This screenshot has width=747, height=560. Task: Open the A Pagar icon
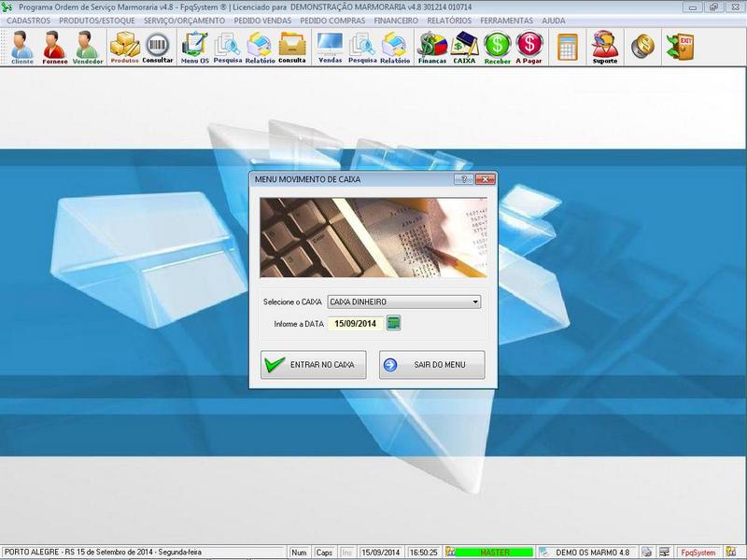pos(529,46)
